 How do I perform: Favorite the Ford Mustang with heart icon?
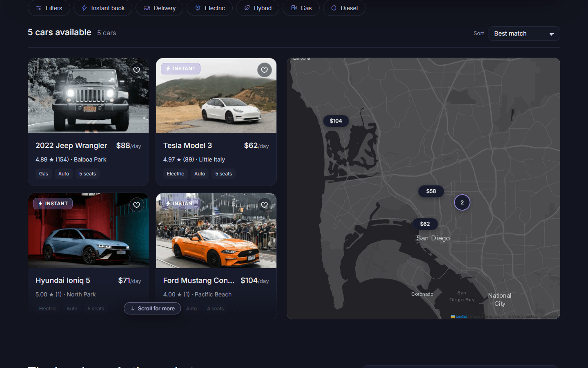(x=265, y=205)
